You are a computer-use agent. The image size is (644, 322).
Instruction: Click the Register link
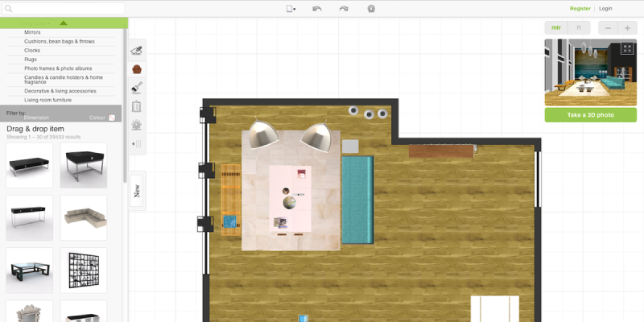(x=580, y=9)
